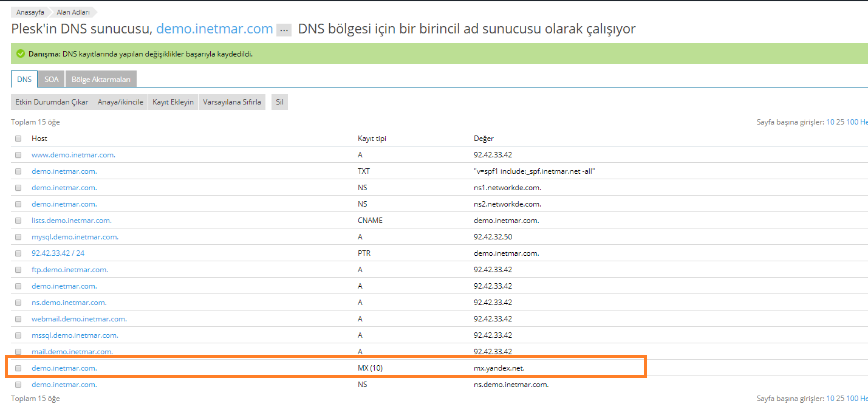Open the demo.inetmar.com domain link in heading

point(214,29)
